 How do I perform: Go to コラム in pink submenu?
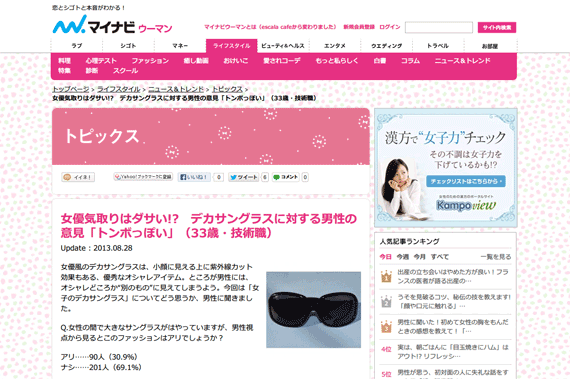pyautogui.click(x=410, y=61)
